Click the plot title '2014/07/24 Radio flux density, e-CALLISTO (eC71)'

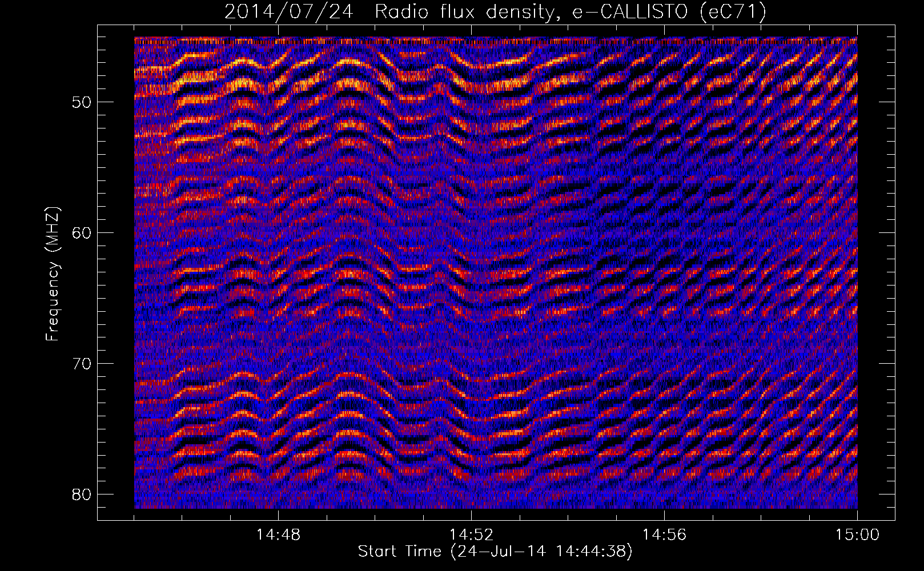click(495, 11)
